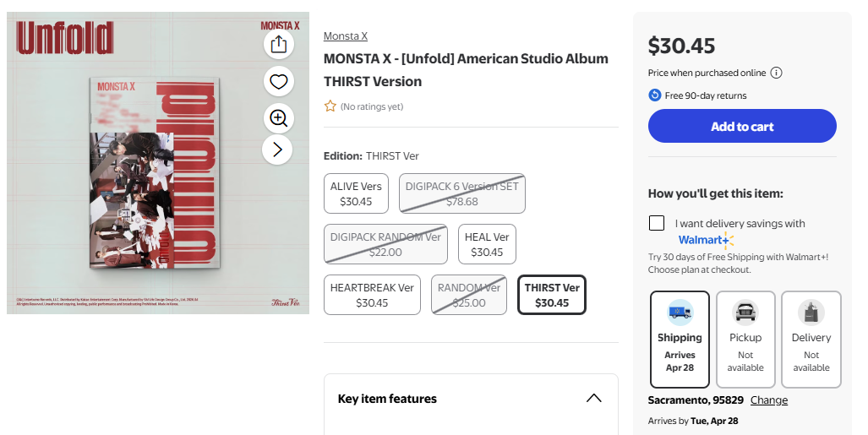
Task: Open the Monsta X brand link
Action: (x=346, y=36)
